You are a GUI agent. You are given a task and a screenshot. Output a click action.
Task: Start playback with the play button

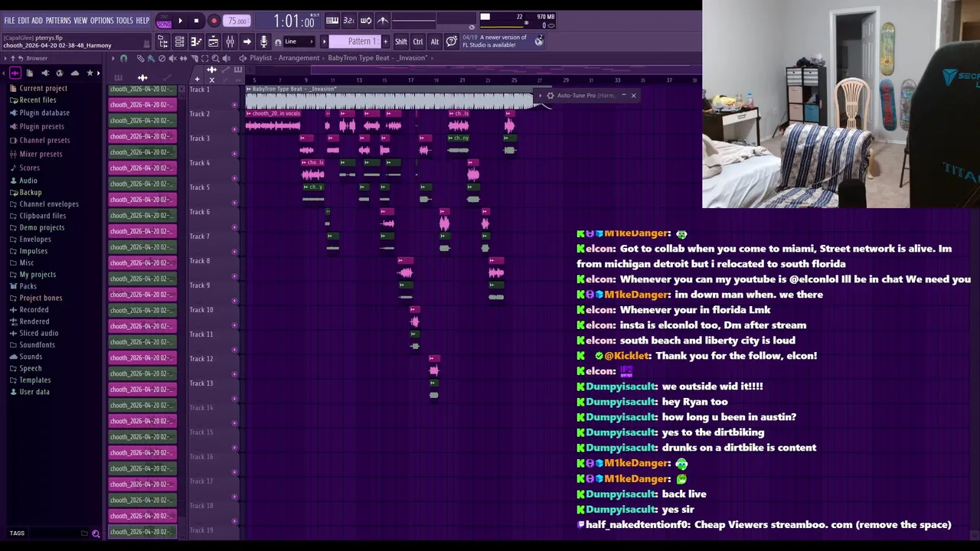pos(181,21)
